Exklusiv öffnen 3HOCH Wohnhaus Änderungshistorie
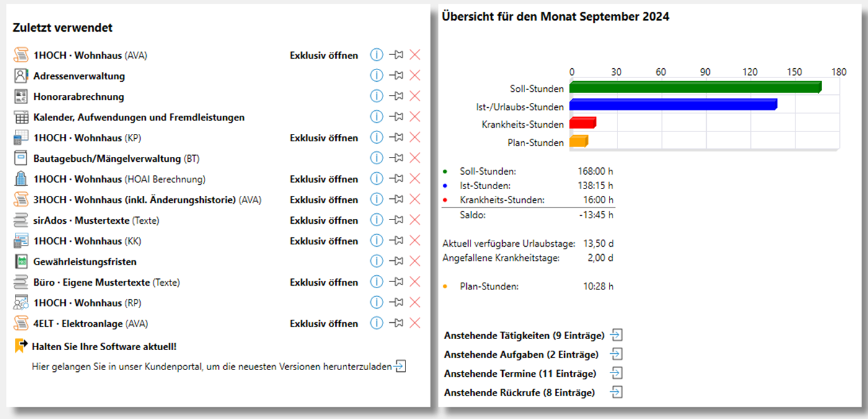Image resolution: width=868 pixels, height=419 pixels. point(324,200)
